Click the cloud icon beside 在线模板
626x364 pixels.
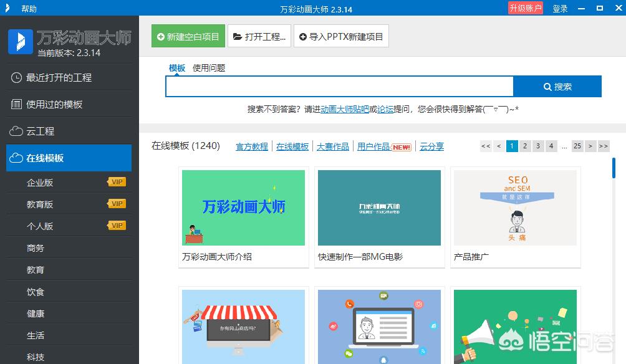(16, 158)
